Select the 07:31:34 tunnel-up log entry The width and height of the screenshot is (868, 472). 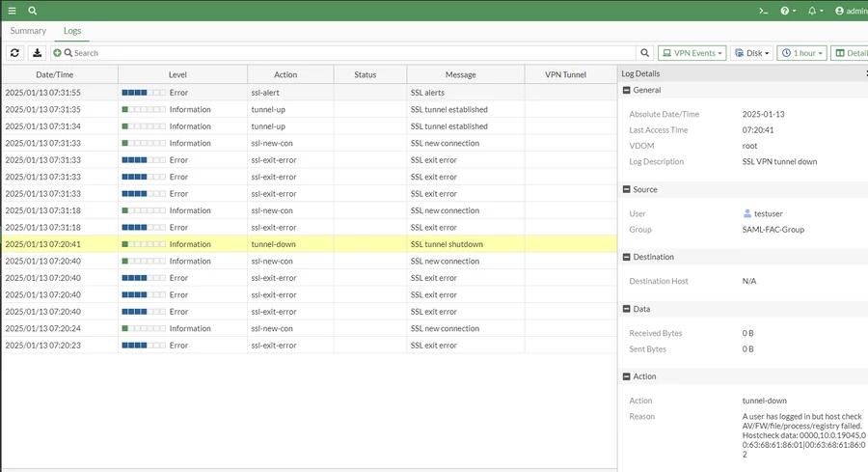(x=310, y=126)
